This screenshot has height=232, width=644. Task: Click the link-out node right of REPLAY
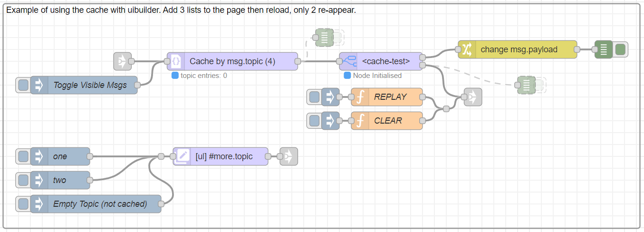pyautogui.click(x=473, y=97)
